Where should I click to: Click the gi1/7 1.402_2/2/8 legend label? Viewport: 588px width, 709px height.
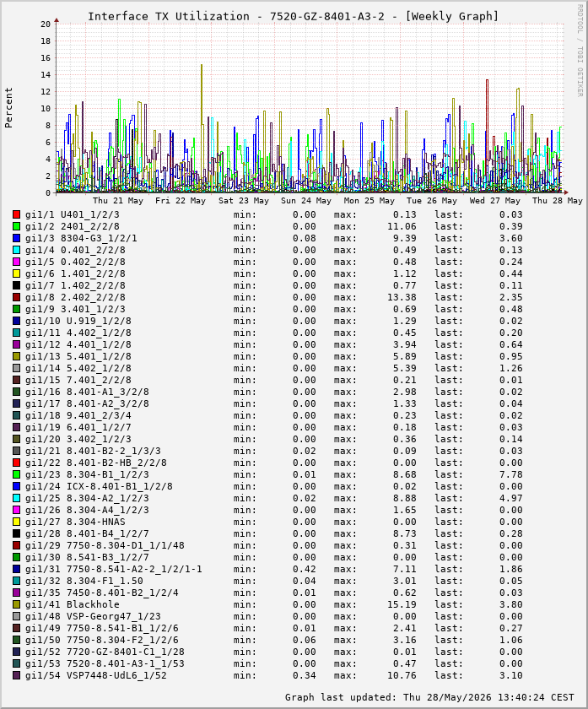coord(75,285)
